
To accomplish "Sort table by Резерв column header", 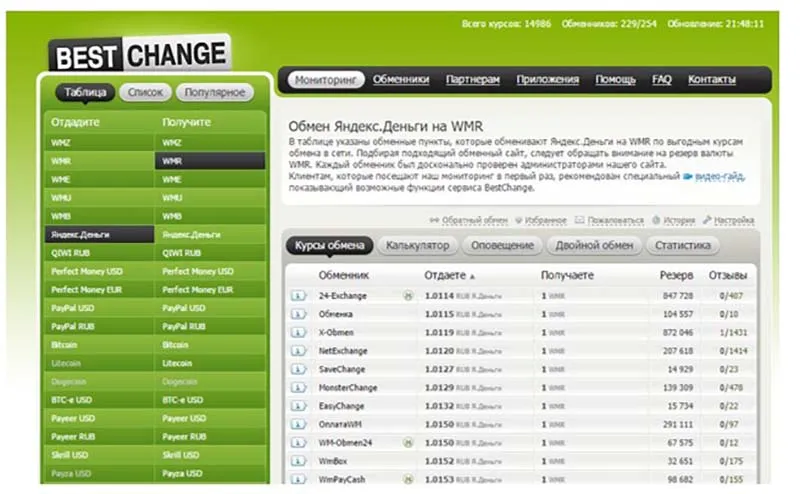I will pyautogui.click(x=676, y=276).
